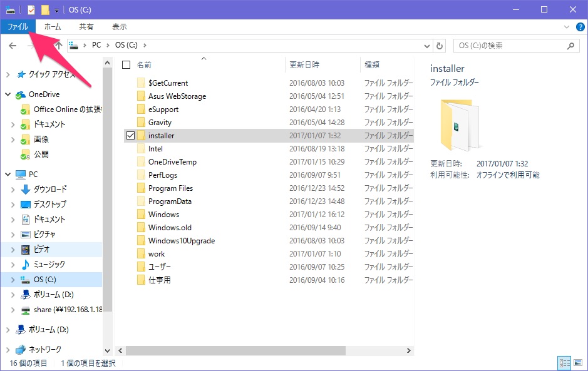Open the ファイル menu tab
This screenshot has height=371, width=588.
(x=18, y=27)
